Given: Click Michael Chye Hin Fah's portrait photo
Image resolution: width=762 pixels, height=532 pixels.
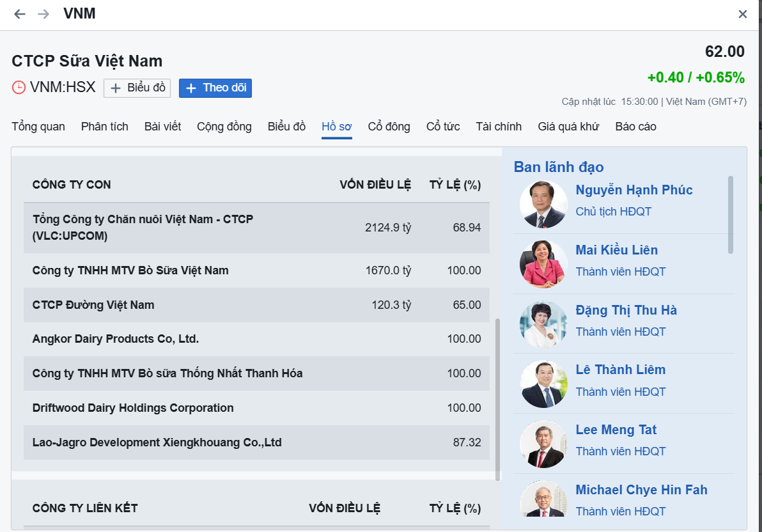Looking at the screenshot, I should 543,499.
